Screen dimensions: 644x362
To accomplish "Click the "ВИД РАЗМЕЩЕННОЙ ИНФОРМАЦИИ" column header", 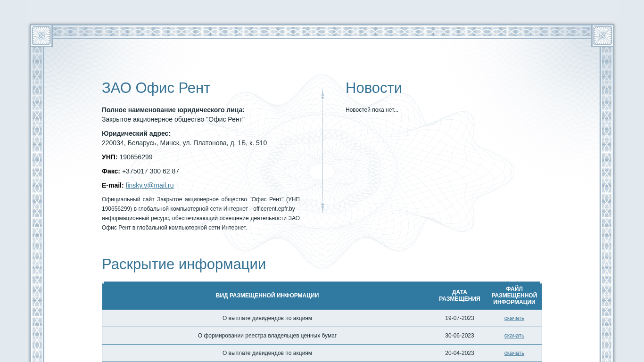I will pos(267,296).
